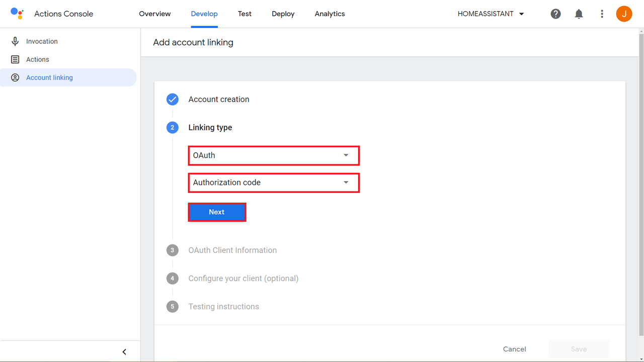Click the scrollbar down arrow

pyautogui.click(x=641, y=358)
